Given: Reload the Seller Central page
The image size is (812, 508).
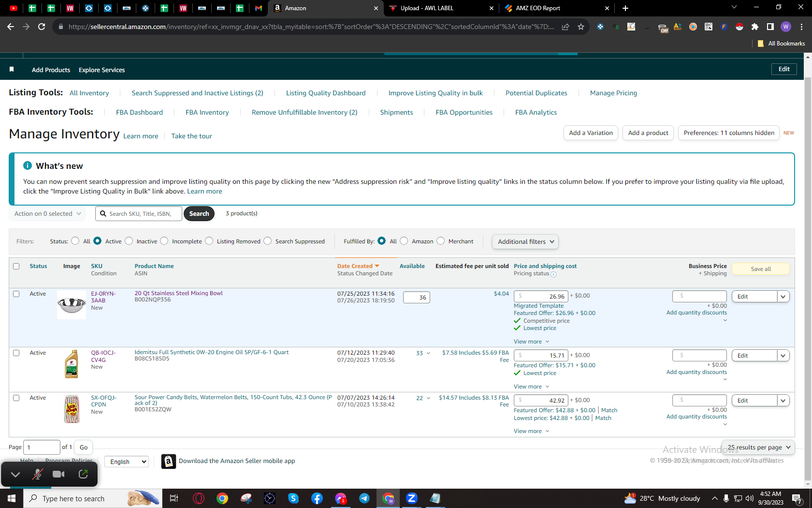Looking at the screenshot, I should point(42,27).
